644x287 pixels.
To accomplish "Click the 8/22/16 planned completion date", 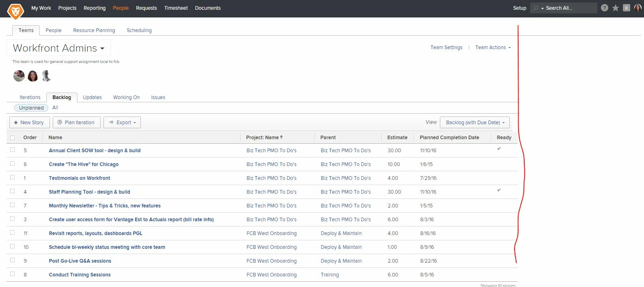I will (429, 261).
